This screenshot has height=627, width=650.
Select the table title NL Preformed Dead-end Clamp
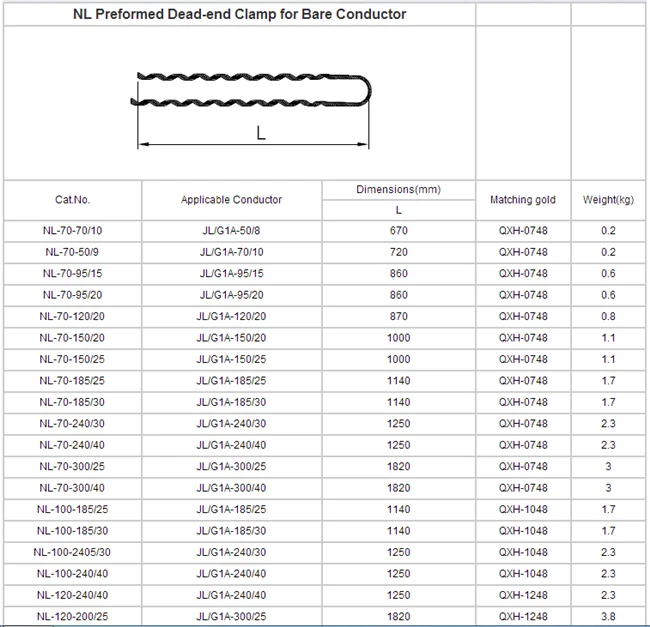239,14
